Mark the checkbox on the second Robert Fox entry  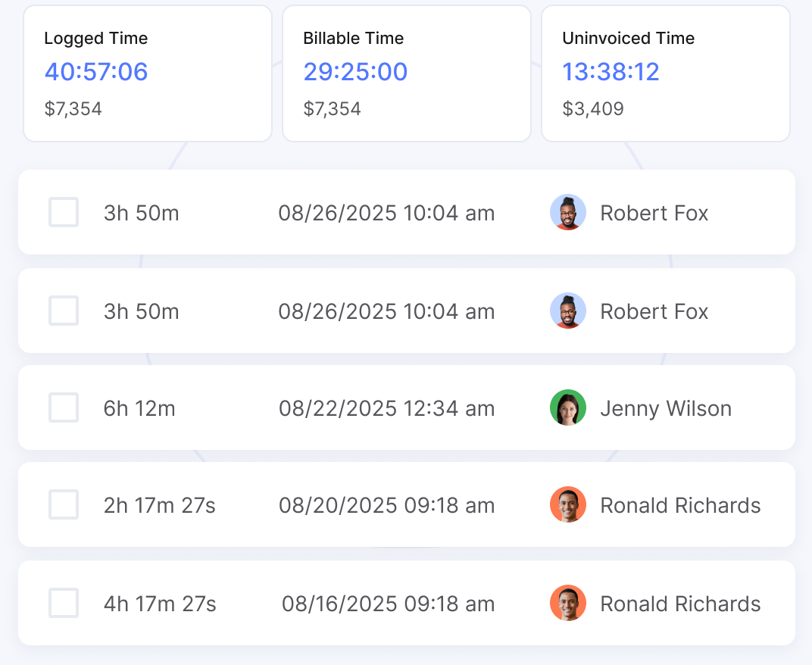pyautogui.click(x=64, y=311)
